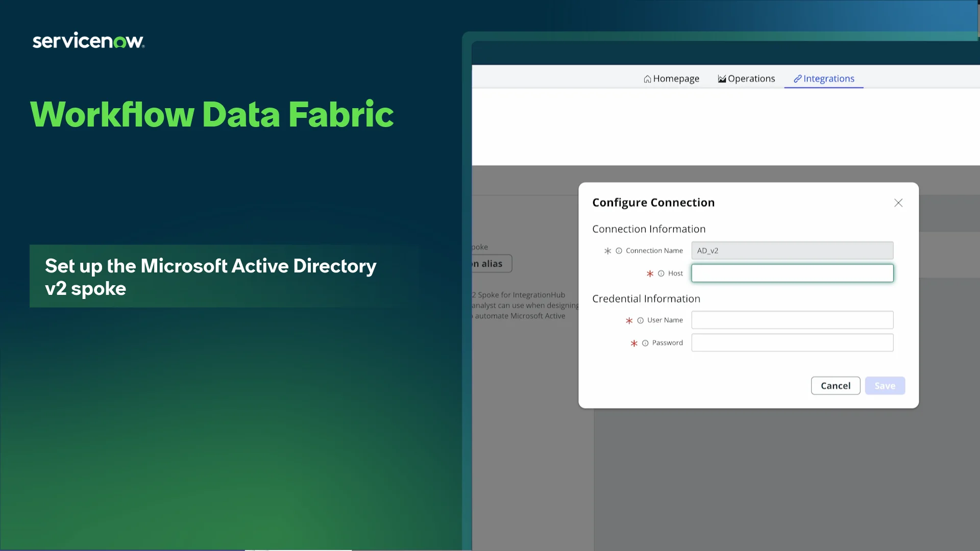
Task: Click the Connection Name field AD_v2
Action: 792,251
